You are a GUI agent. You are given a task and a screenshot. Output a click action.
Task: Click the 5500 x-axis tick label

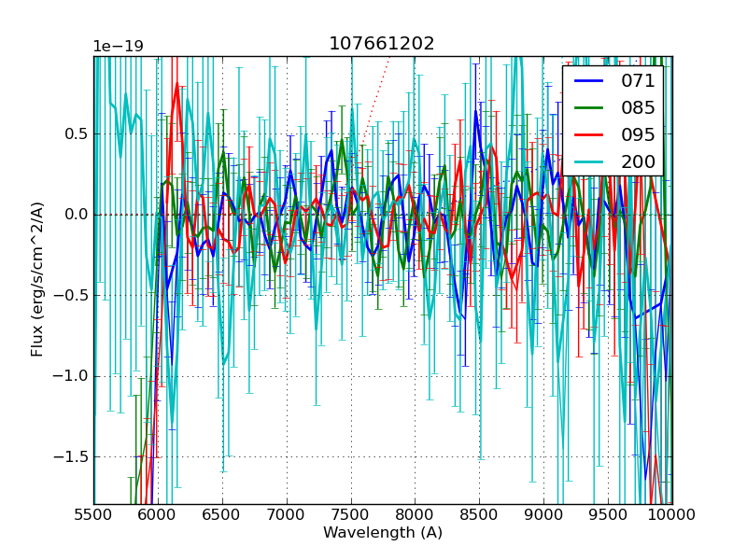93,514
